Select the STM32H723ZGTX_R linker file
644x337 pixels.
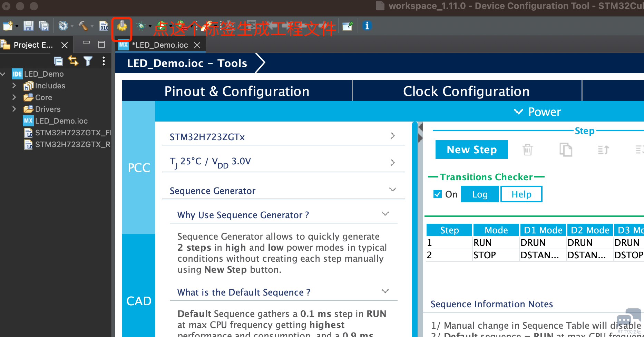coord(73,144)
